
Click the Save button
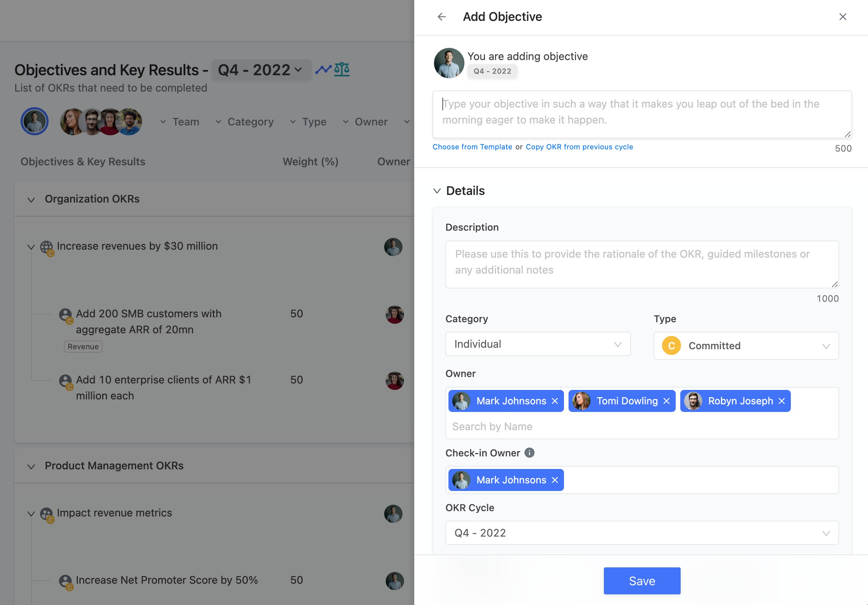point(642,581)
